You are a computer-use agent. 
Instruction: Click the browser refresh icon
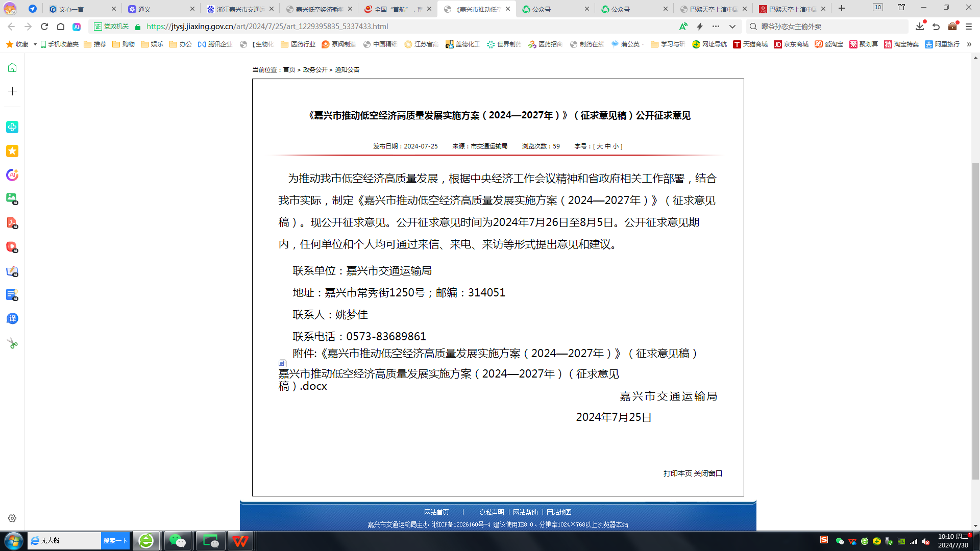click(x=44, y=27)
